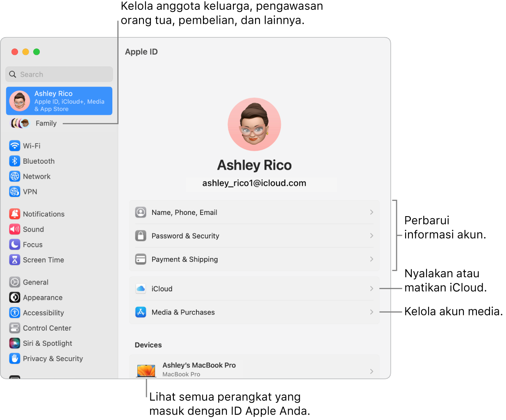Expand the Name, Phone, Email row
This screenshot has width=506, height=420.
[x=254, y=212]
